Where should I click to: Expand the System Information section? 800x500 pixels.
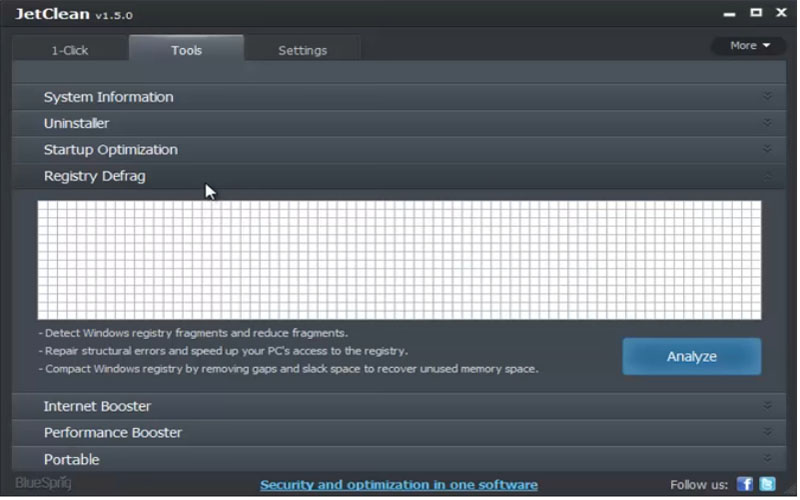coord(399,97)
